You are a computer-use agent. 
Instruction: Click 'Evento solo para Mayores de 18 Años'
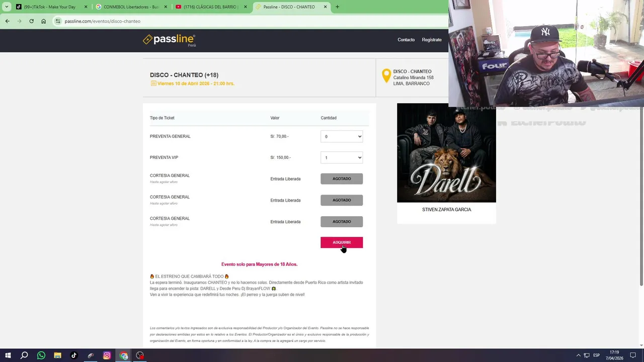click(x=260, y=264)
